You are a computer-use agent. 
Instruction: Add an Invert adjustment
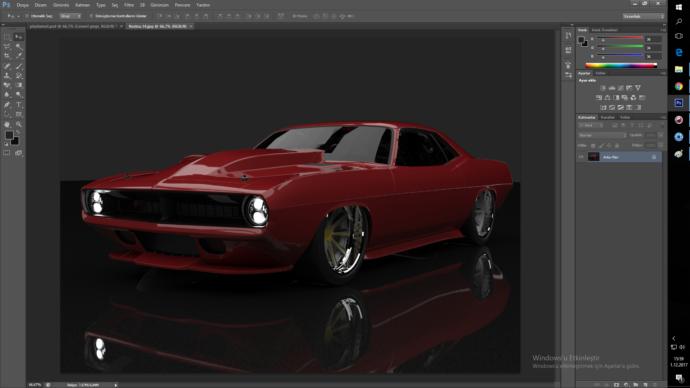(603, 107)
